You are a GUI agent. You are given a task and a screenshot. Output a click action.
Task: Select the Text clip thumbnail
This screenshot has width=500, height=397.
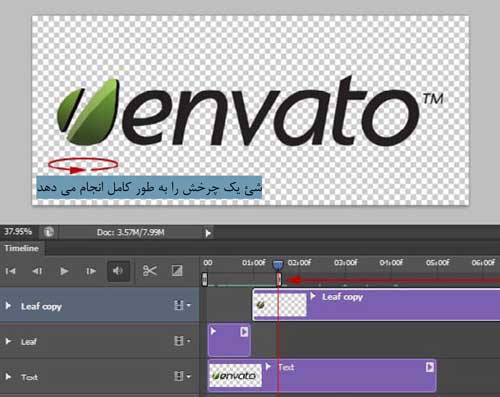click(x=235, y=375)
